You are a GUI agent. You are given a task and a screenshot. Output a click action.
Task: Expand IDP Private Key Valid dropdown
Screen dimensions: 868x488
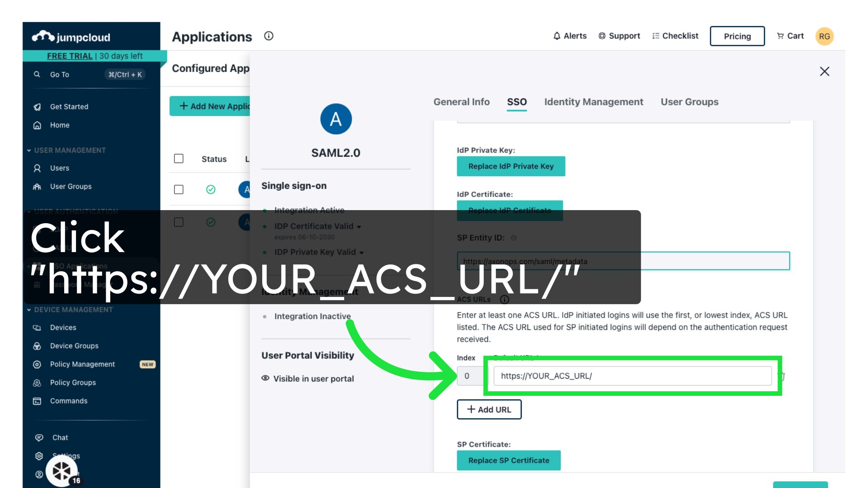pos(361,252)
